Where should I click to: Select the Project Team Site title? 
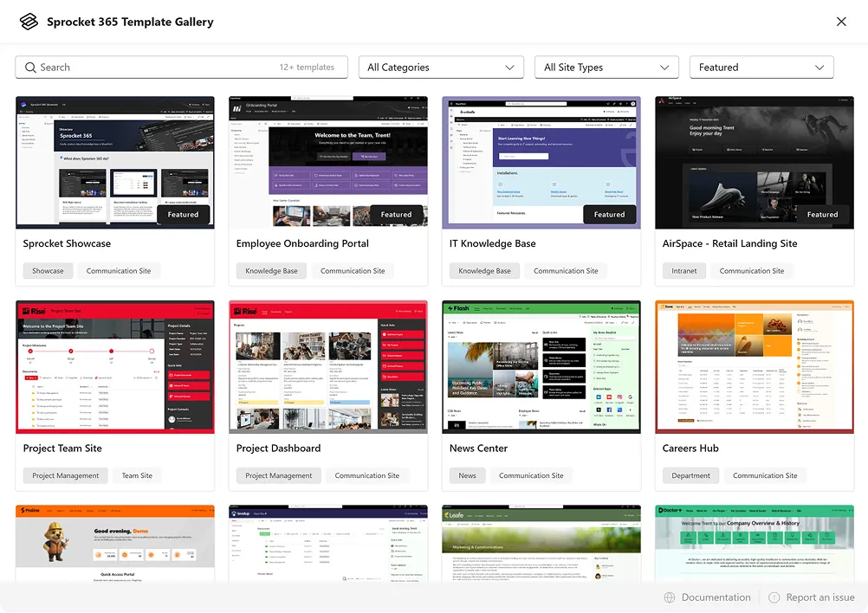coord(62,448)
